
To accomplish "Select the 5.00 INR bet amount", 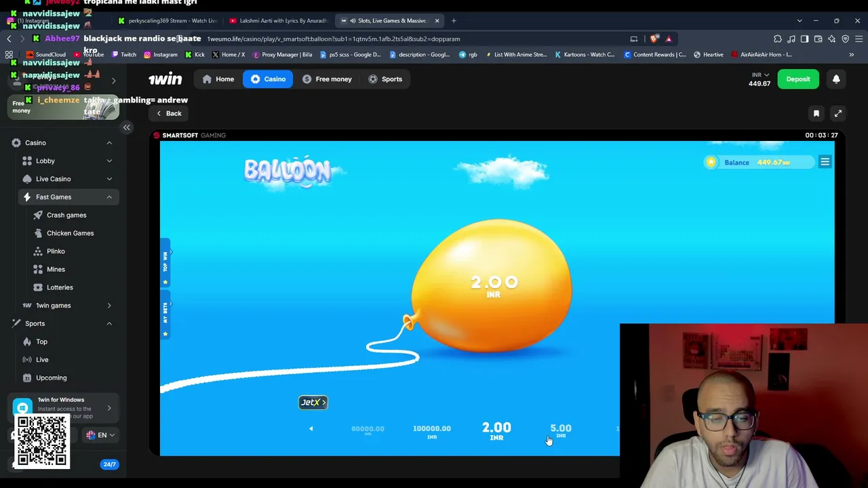I will (561, 430).
